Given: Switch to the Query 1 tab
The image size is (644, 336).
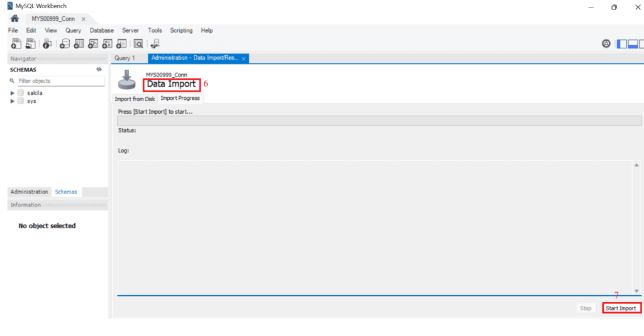Looking at the screenshot, I should [x=125, y=58].
